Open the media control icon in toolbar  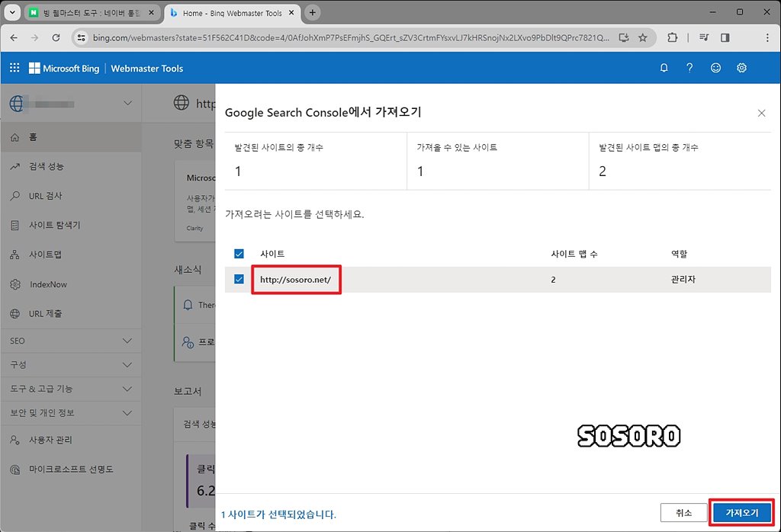[704, 37]
